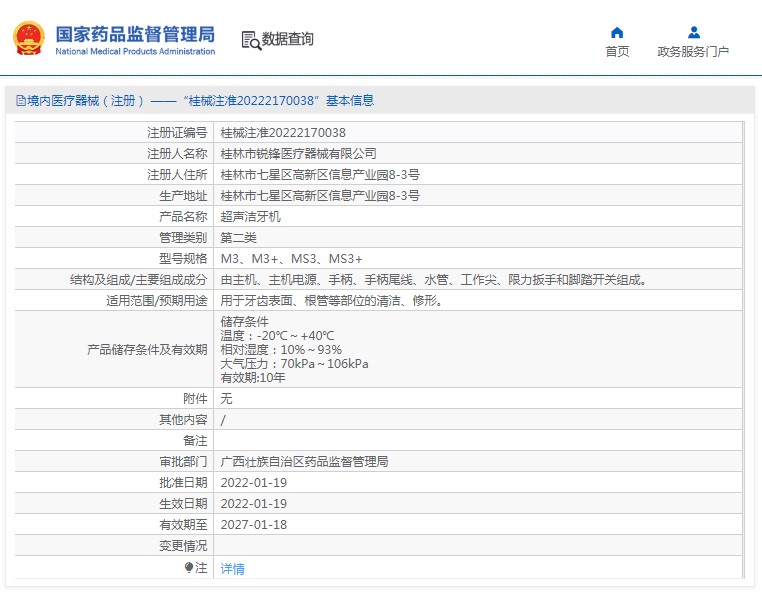Click the 注册证编号 row label
Screen dimensions: 762x593
[x=177, y=133]
